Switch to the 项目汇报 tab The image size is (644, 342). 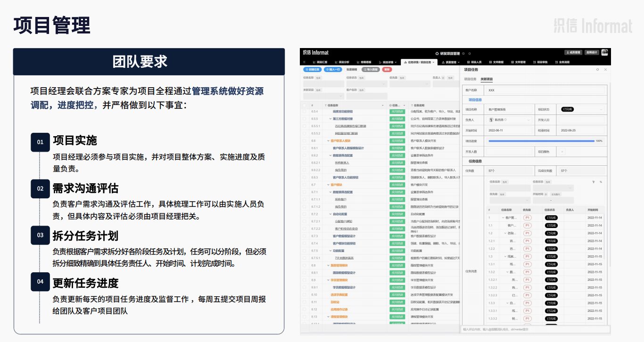click(x=320, y=62)
